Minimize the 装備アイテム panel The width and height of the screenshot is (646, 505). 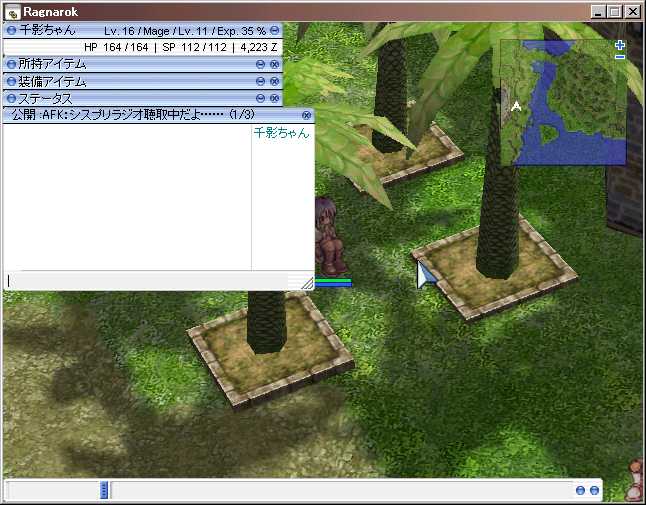click(x=260, y=81)
